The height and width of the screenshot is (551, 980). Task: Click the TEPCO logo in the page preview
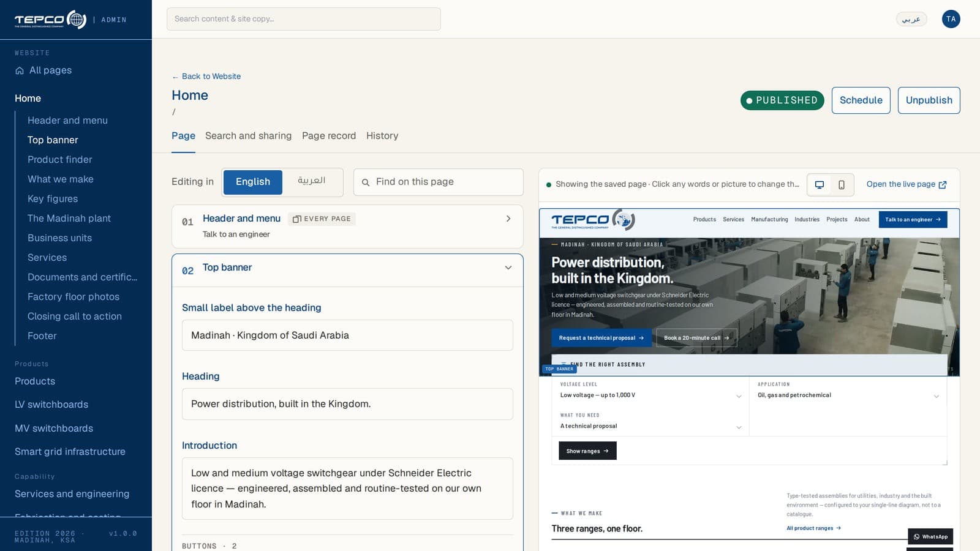(x=593, y=220)
